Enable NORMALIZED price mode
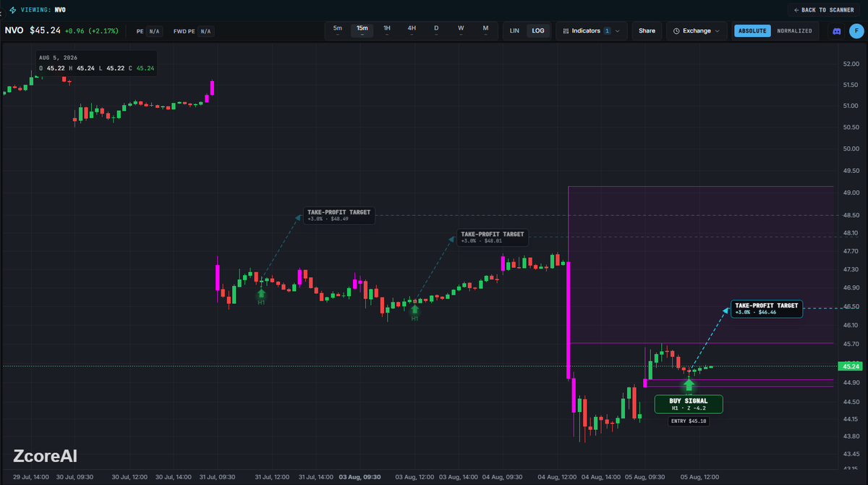This screenshot has width=868, height=485. click(794, 31)
